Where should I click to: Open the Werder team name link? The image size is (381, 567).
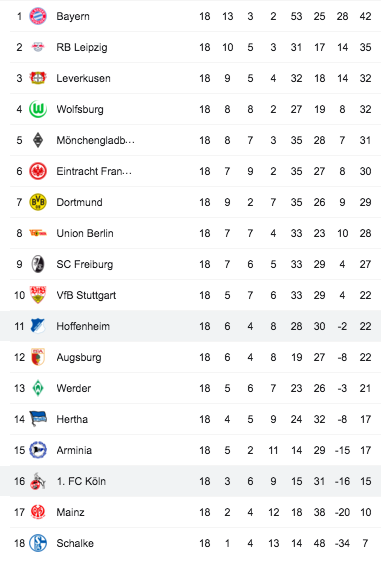click(x=73, y=388)
